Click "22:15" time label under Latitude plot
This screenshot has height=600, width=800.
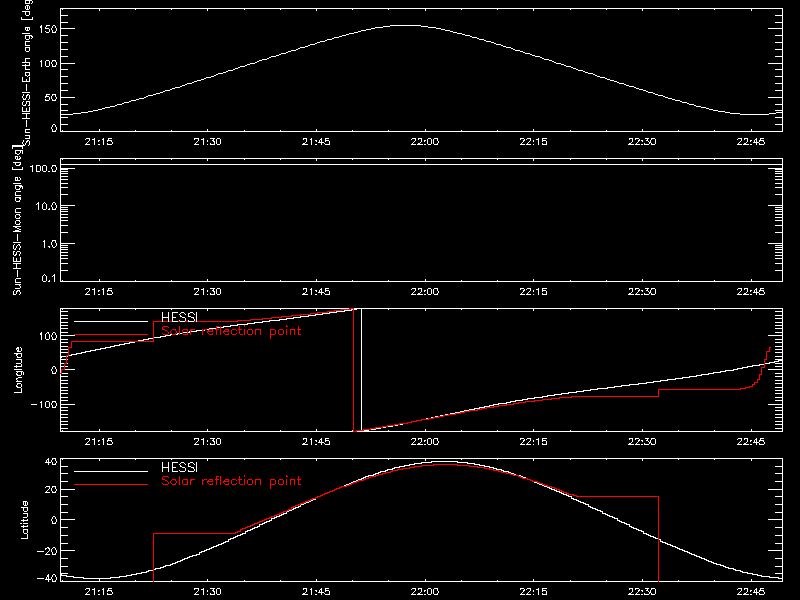tap(533, 592)
